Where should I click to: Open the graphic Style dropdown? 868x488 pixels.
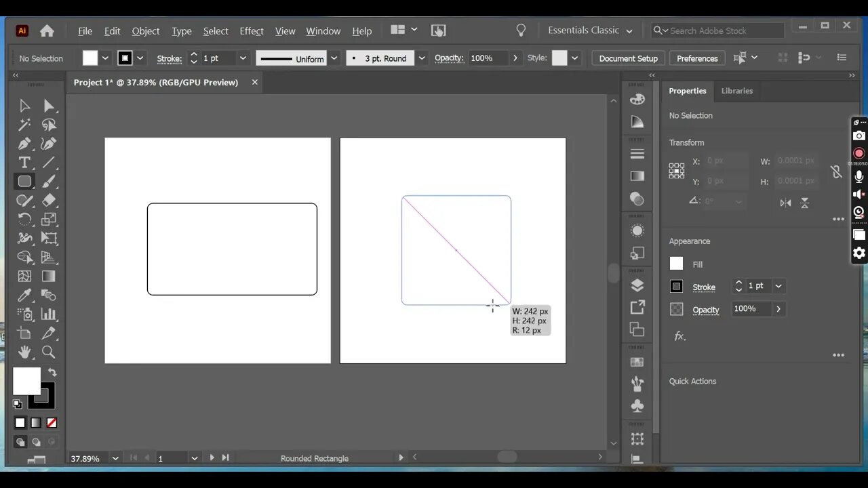[575, 58]
